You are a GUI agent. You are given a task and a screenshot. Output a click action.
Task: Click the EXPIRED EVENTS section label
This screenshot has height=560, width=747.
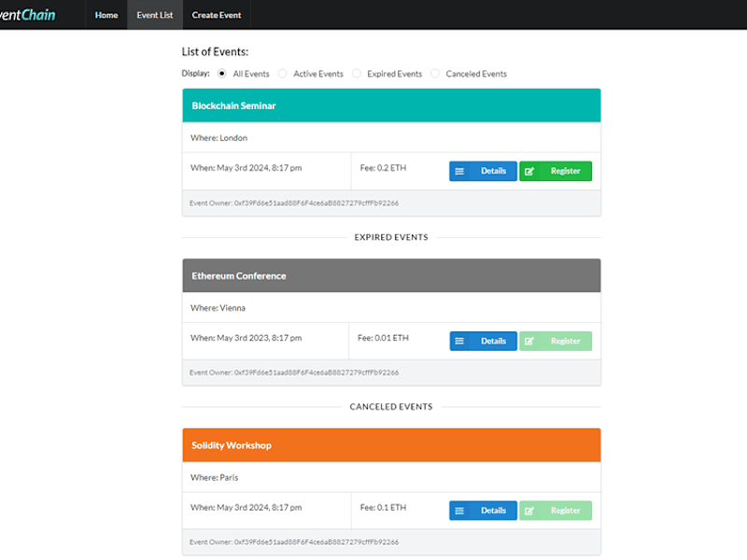pos(391,237)
